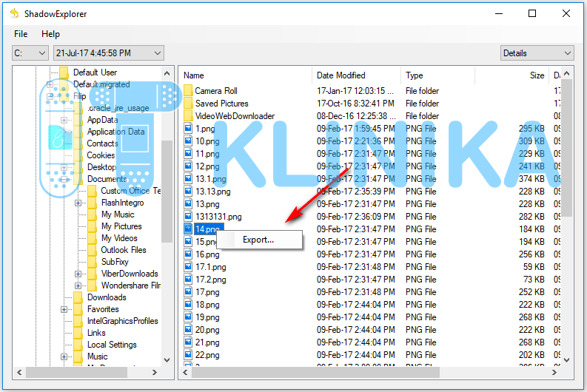Click the Saved Pictures folder icon
The image size is (587, 392).
[x=188, y=104]
